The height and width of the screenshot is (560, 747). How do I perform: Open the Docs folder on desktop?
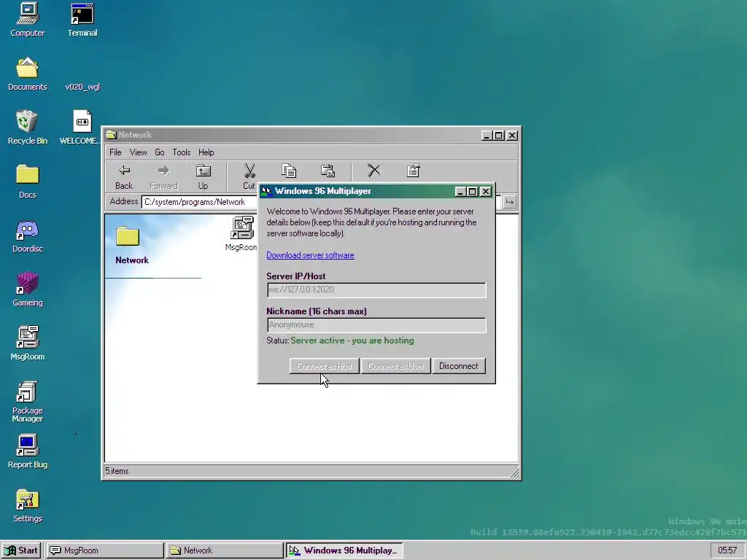pos(27,182)
